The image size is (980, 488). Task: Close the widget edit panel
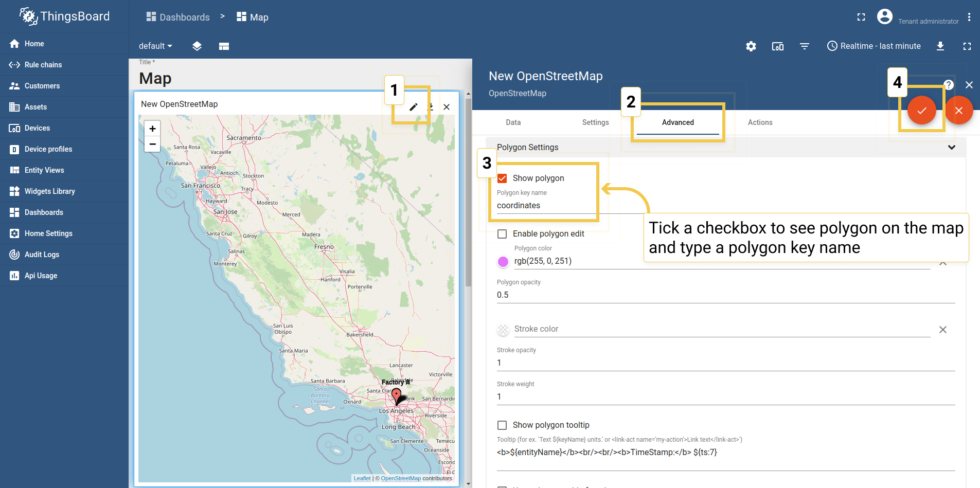[969, 85]
